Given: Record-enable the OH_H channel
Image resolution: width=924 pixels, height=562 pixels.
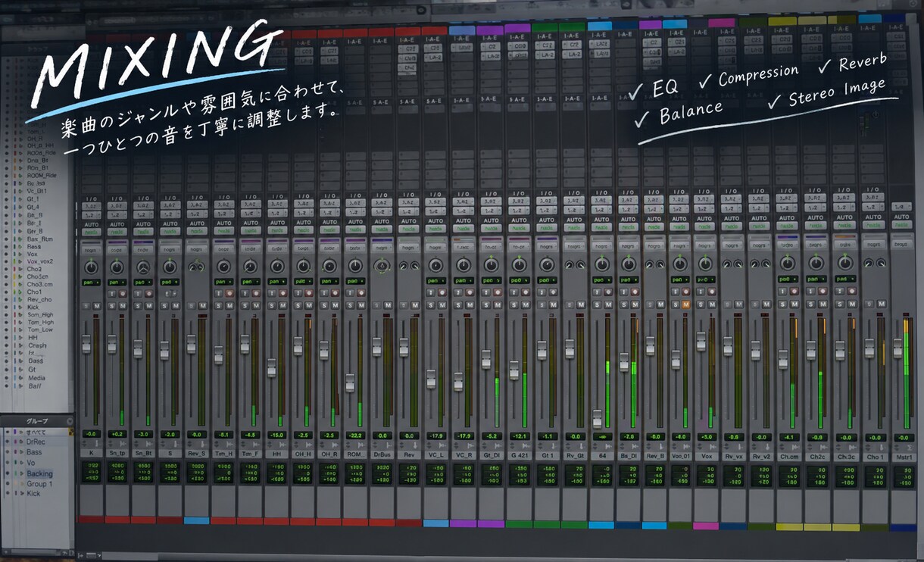Looking at the screenshot, I should 308,292.
